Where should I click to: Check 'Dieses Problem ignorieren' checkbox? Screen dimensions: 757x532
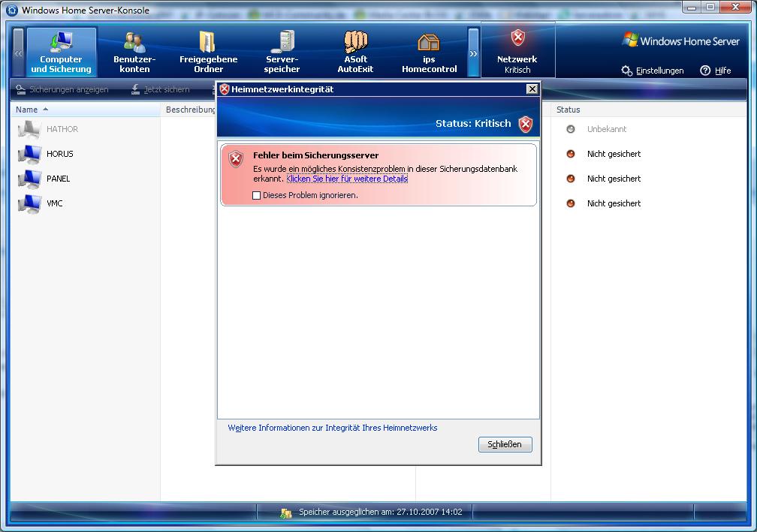[x=256, y=195]
